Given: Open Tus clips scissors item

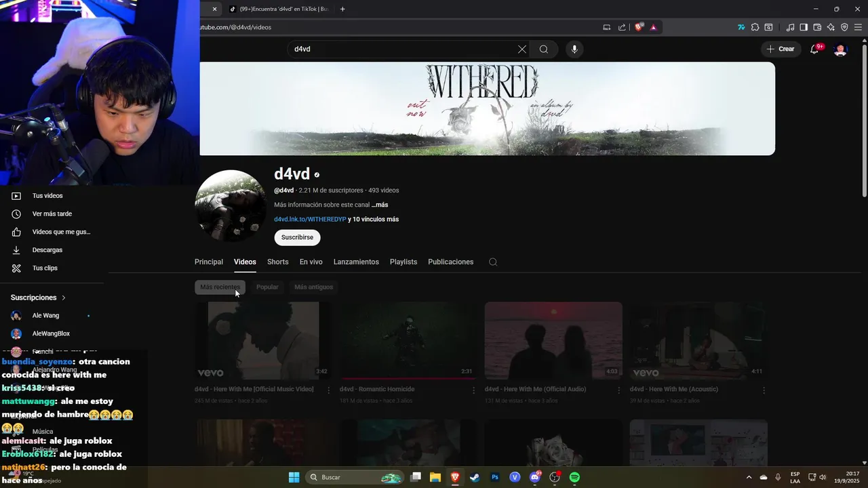Looking at the screenshot, I should (52, 268).
